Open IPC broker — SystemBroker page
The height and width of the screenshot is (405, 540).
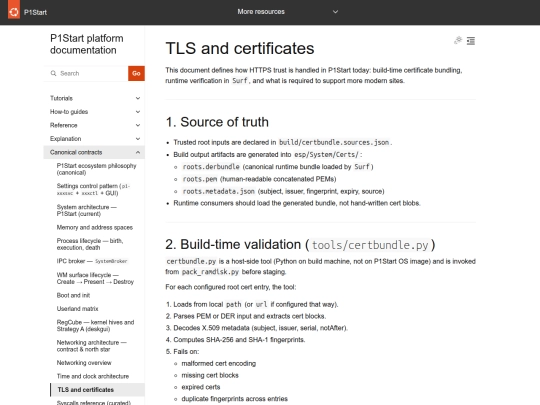click(x=92, y=261)
